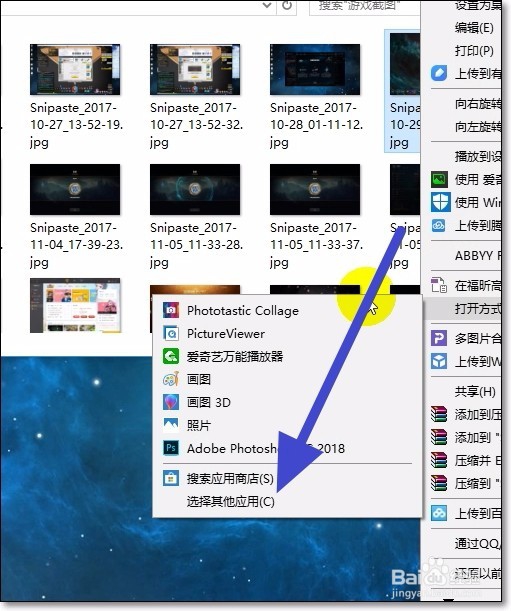Viewport: 511px width, 611px height.
Task: Click the Windows Defender shield icon
Action: 441,202
